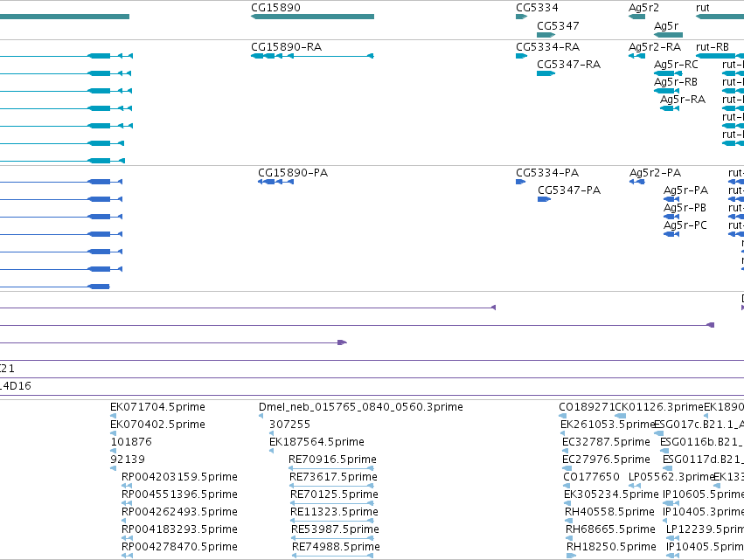Open the ESG0117d.B21 EST label
The height and width of the screenshot is (560, 744).
tap(703, 460)
